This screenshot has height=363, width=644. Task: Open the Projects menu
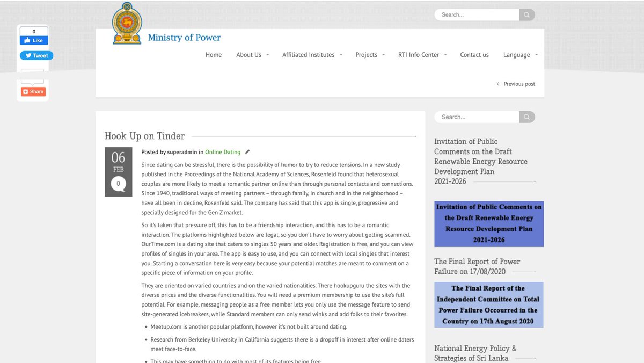tap(366, 55)
